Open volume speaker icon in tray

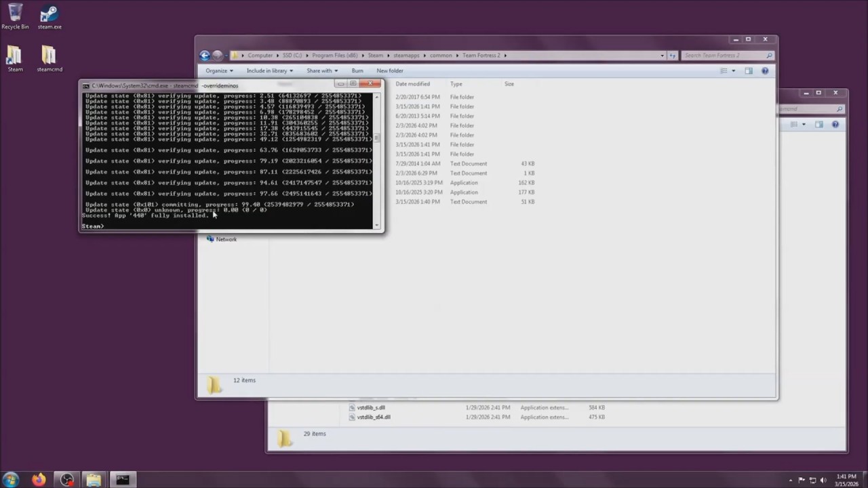[825, 480]
